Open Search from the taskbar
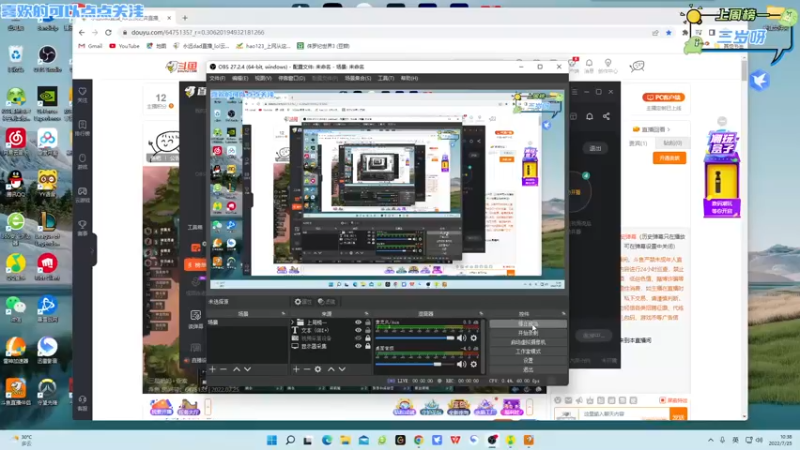Image resolution: width=800 pixels, height=450 pixels. coord(290,440)
